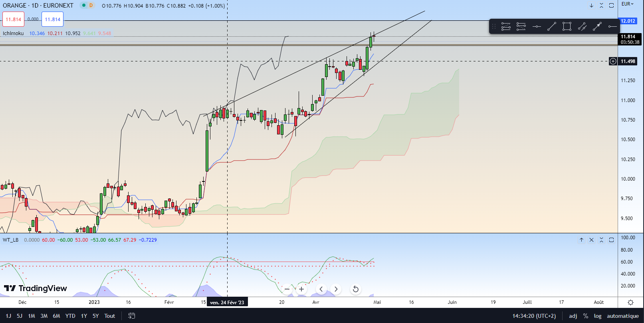Click the +0.108 (+1.00%) change text
Image resolution: width=644 pixels, height=323 pixels.
[206, 6]
